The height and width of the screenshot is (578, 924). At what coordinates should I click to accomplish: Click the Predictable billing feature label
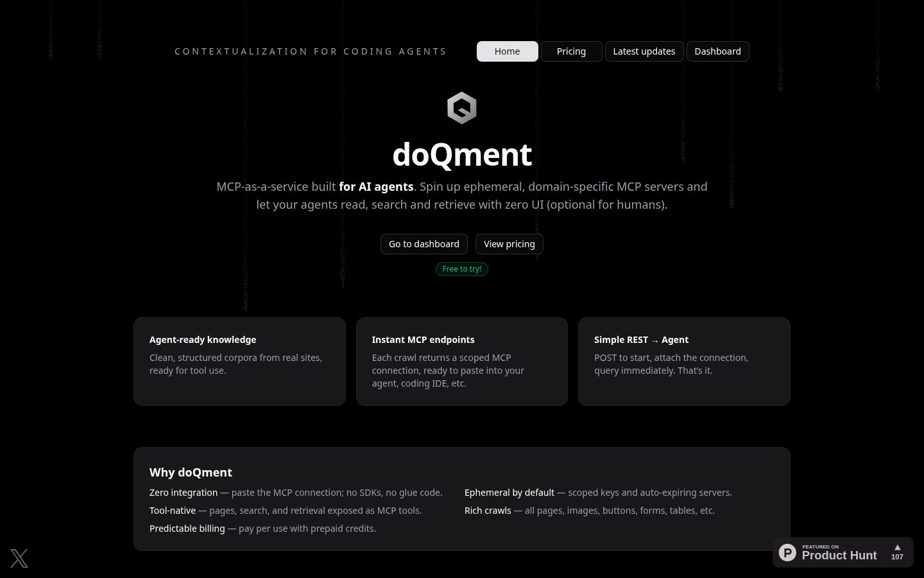click(187, 529)
